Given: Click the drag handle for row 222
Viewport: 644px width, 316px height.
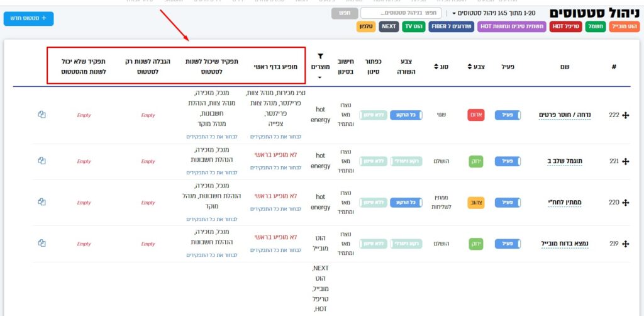Looking at the screenshot, I should 625,116.
